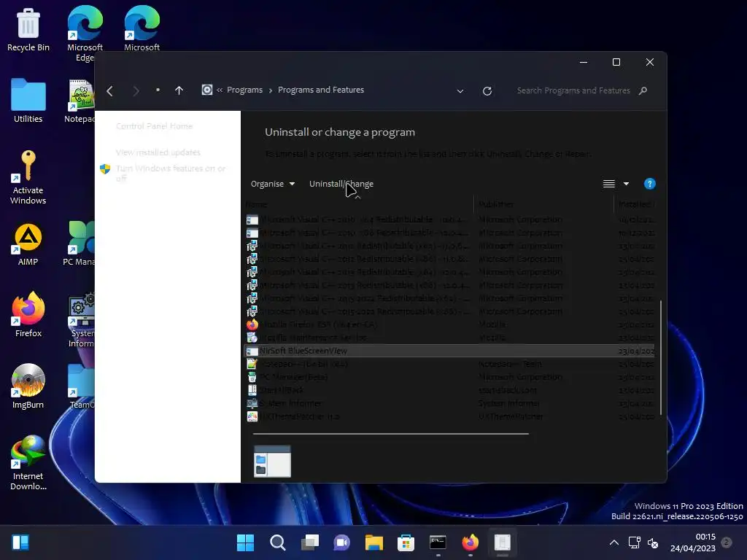The width and height of the screenshot is (747, 560).
Task: Show hidden system tray icons
Action: pos(614,542)
